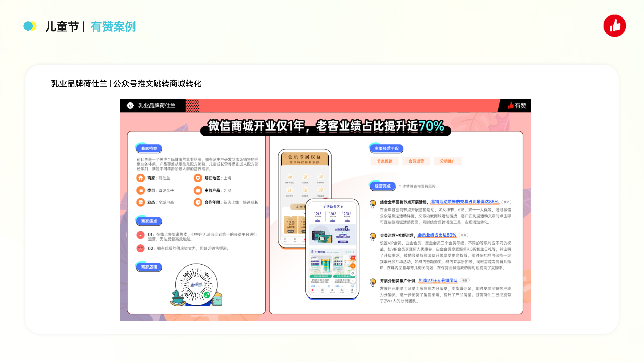The height and width of the screenshot is (362, 644).
Task: Click the location pin icon by 所在地区
Action: coord(198,178)
